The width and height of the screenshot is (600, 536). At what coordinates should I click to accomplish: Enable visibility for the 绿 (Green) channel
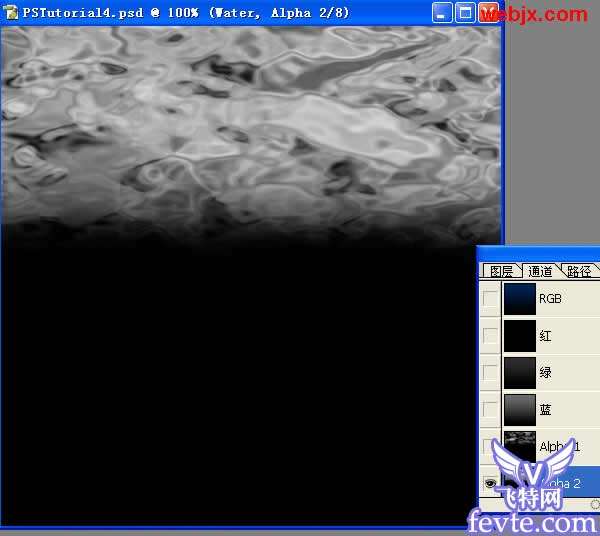tap(490, 372)
